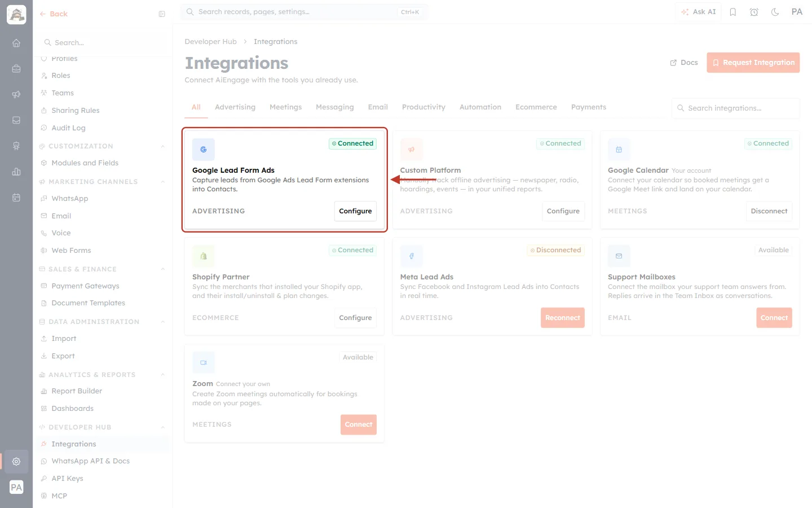The height and width of the screenshot is (508, 812).
Task: Switch to the Ecommerce tab
Action: coord(536,107)
